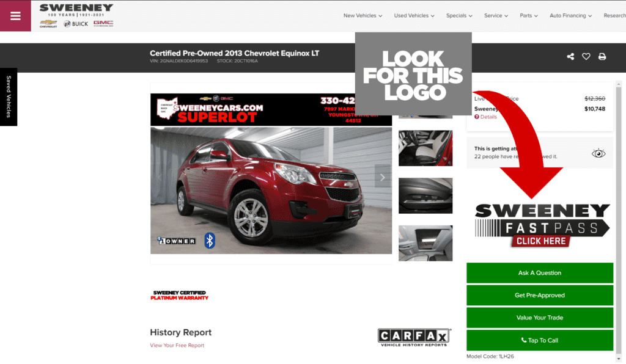
Task: Click the Get Pre-Approved button
Action: 540,295
